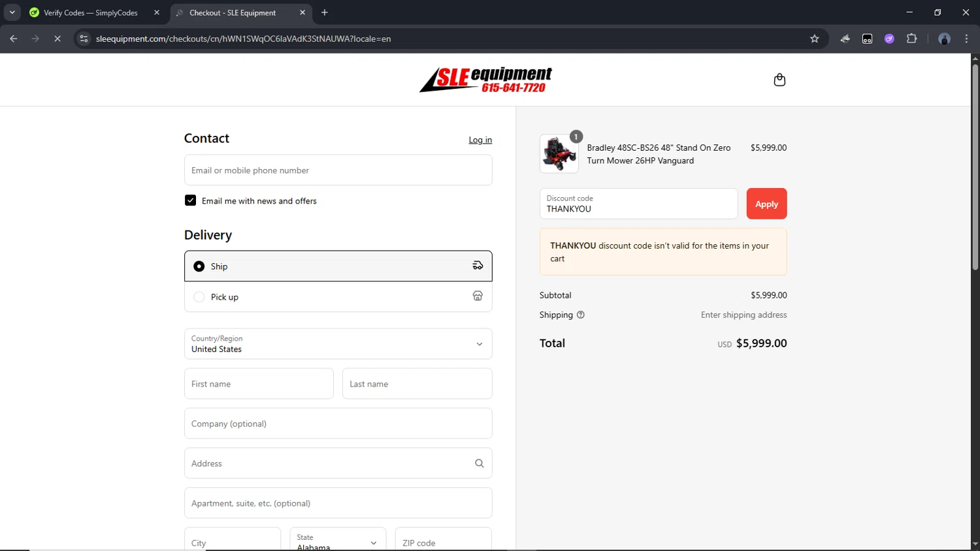Image resolution: width=980 pixels, height=551 pixels.
Task: Click the SLE Equipment logo
Action: [485, 80]
